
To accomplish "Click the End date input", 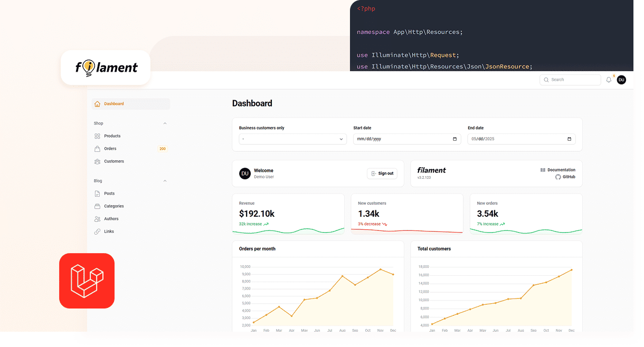I will click(522, 139).
